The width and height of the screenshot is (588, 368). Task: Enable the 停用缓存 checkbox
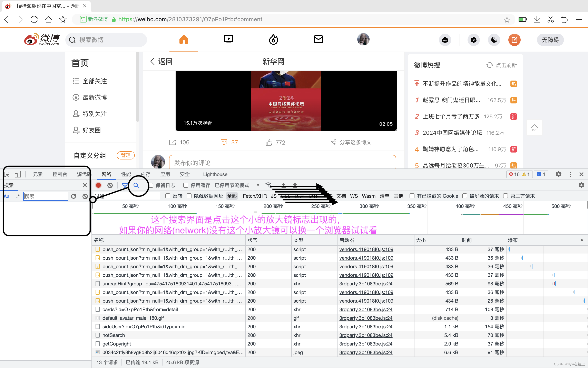(x=186, y=185)
